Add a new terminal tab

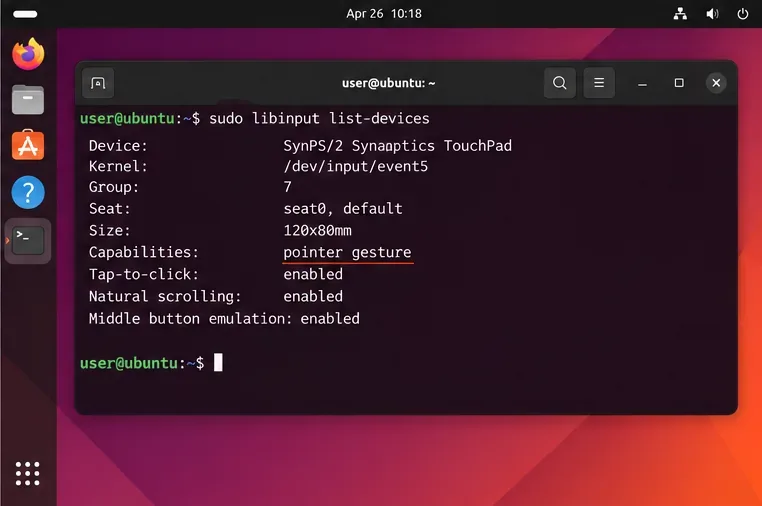[x=98, y=83]
